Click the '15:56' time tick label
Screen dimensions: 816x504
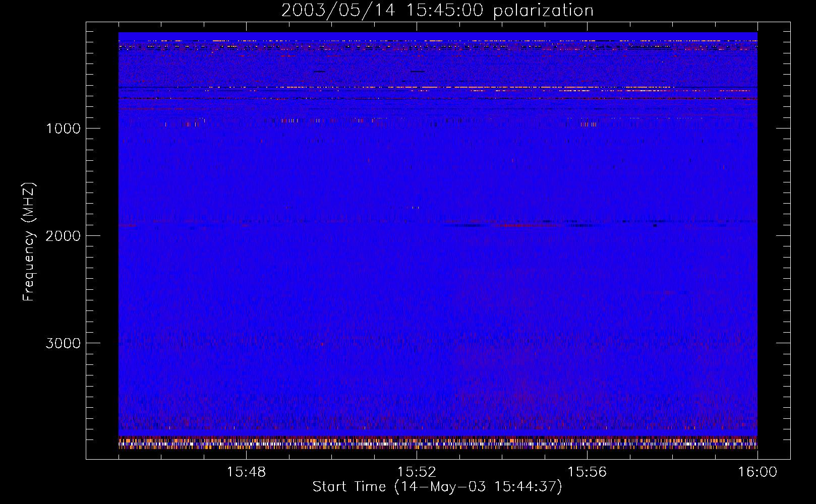(587, 472)
